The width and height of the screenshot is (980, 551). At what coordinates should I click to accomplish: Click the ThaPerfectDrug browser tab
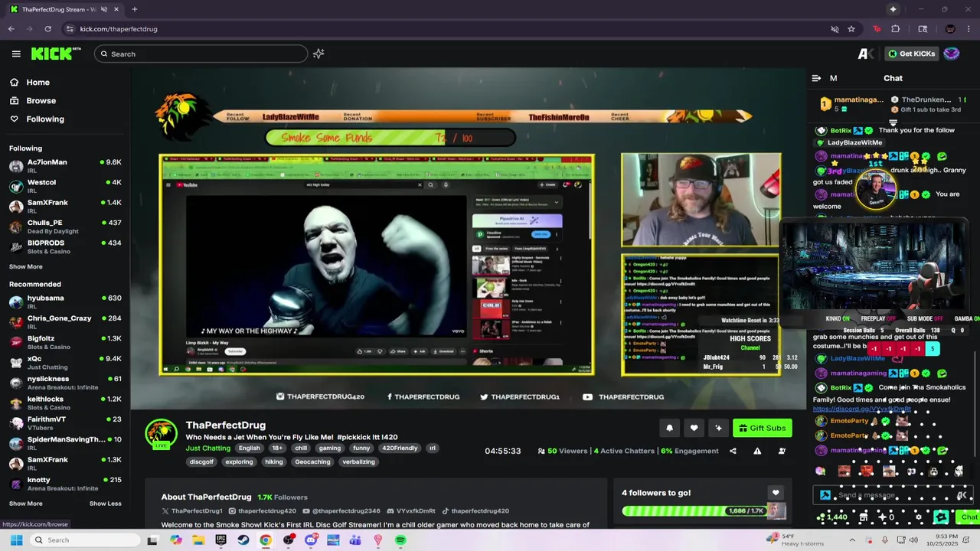click(x=65, y=9)
